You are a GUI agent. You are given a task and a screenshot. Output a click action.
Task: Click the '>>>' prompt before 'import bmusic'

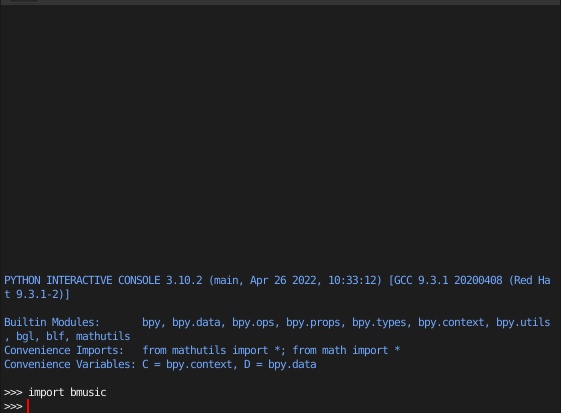coord(13,393)
